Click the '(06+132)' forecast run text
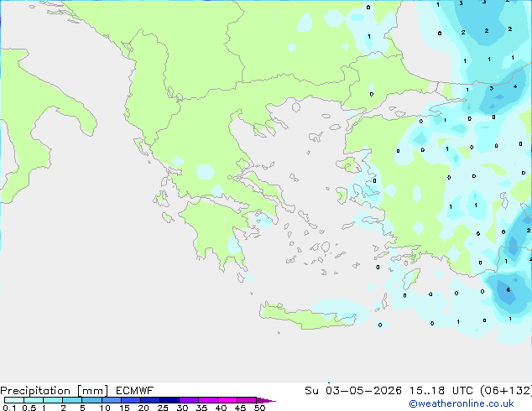 click(x=506, y=390)
